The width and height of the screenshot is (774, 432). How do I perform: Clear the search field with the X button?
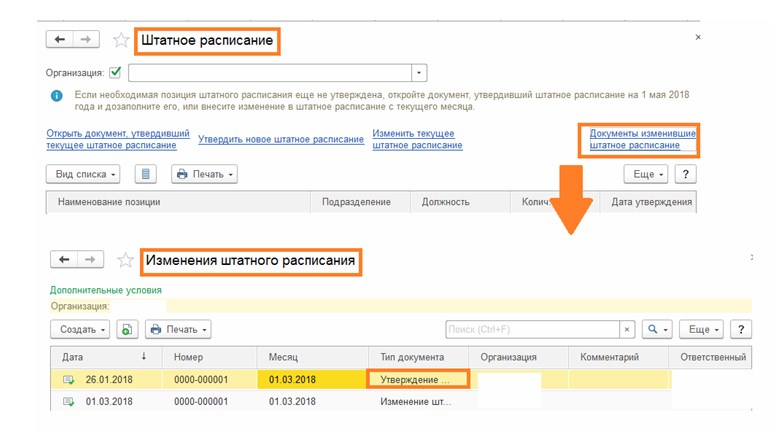(627, 329)
